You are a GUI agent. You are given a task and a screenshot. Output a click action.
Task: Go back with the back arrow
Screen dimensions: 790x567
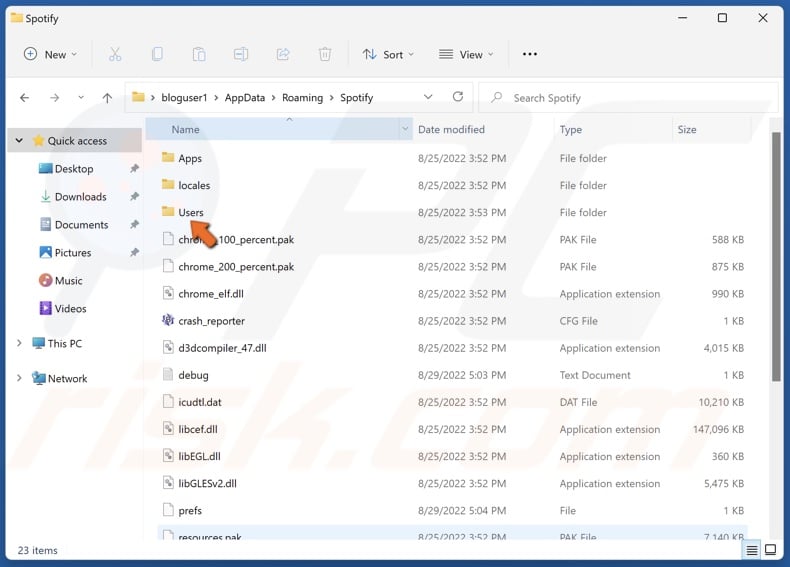(24, 98)
